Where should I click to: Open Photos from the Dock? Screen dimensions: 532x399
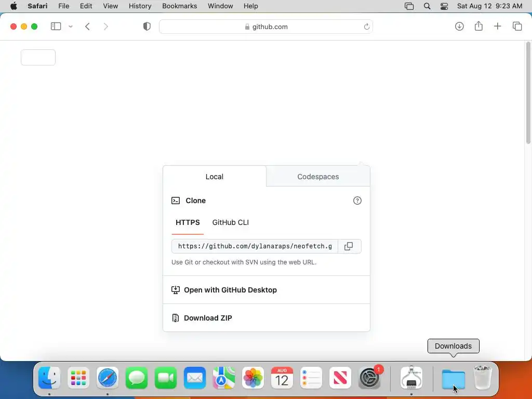pyautogui.click(x=253, y=378)
